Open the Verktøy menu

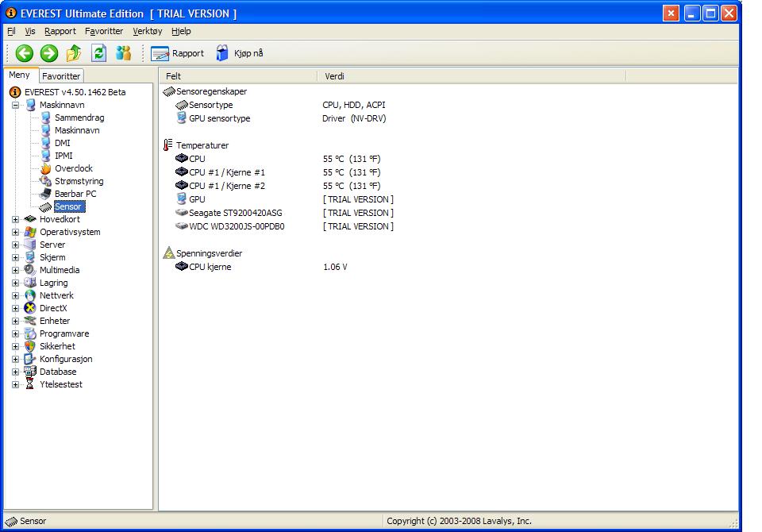click(148, 31)
